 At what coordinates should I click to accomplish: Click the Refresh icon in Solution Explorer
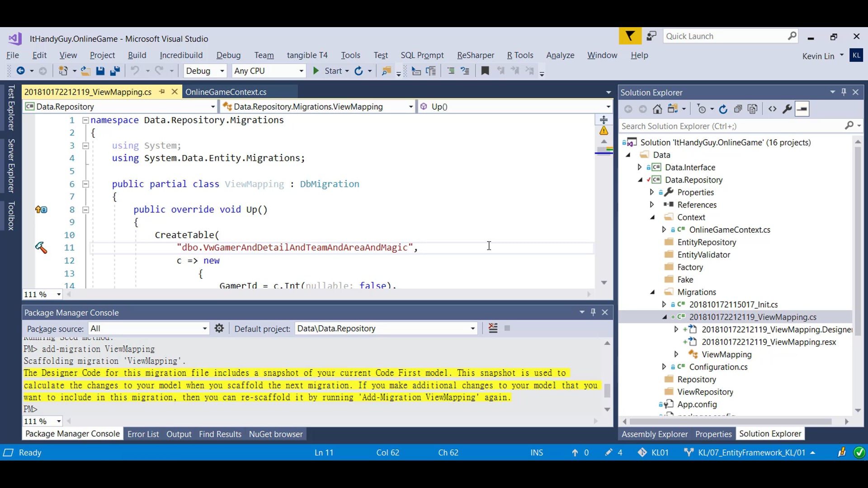click(x=723, y=109)
